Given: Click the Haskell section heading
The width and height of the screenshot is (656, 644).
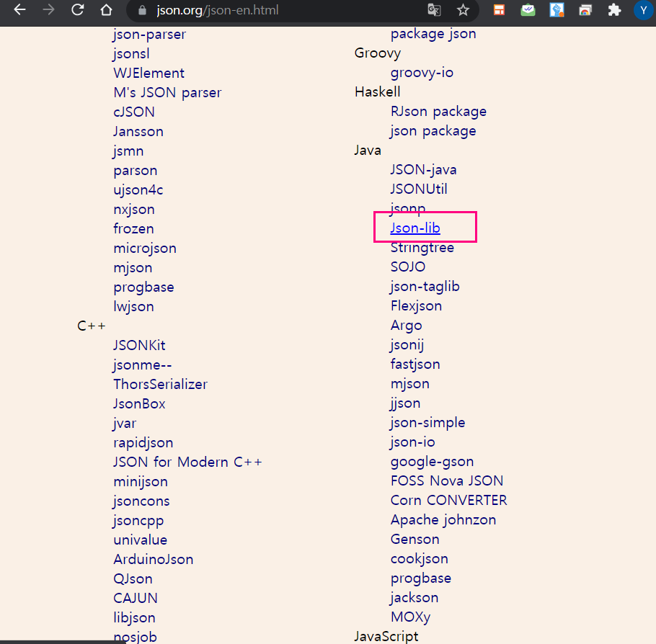Looking at the screenshot, I should [378, 91].
